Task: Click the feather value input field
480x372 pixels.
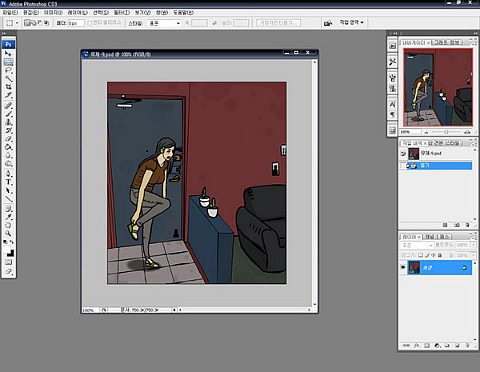Action: (76, 23)
